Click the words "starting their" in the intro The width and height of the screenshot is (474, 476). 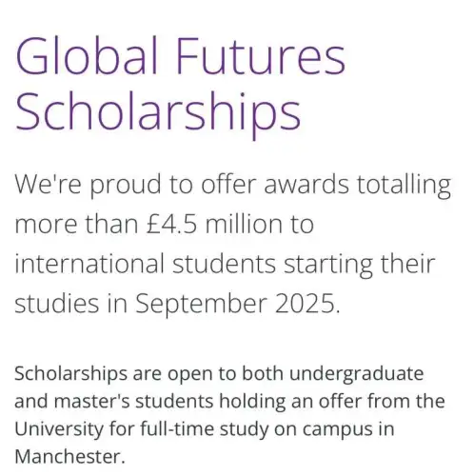359,265
